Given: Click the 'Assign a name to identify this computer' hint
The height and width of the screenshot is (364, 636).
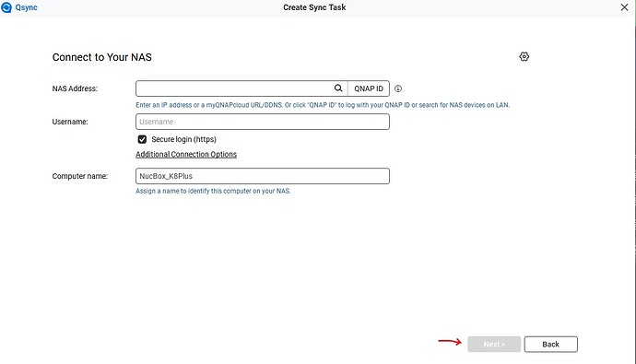Looking at the screenshot, I should pyautogui.click(x=213, y=191).
